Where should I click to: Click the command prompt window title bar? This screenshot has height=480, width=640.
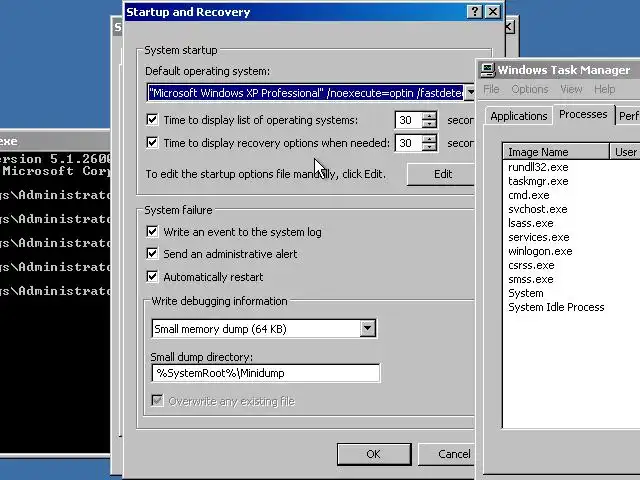[54, 141]
